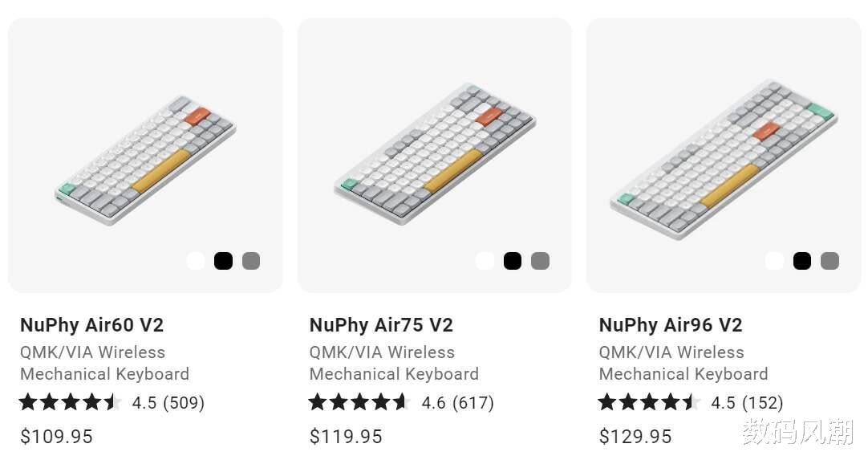
Task: Click the Air60 V2 keyboard image
Action: [146, 161]
